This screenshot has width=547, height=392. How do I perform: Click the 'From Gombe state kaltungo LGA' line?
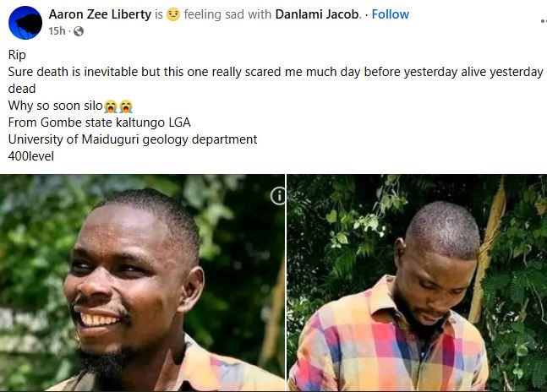pos(100,122)
